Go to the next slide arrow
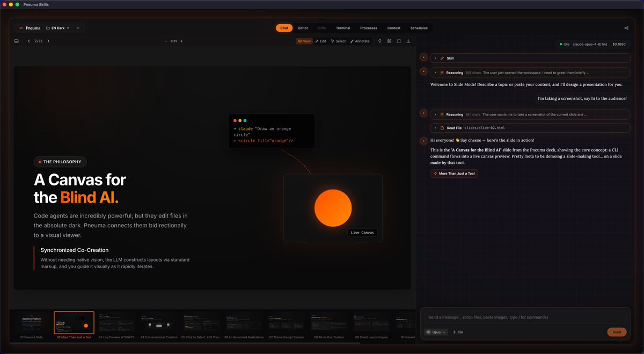The width and height of the screenshot is (644, 354). click(x=48, y=41)
